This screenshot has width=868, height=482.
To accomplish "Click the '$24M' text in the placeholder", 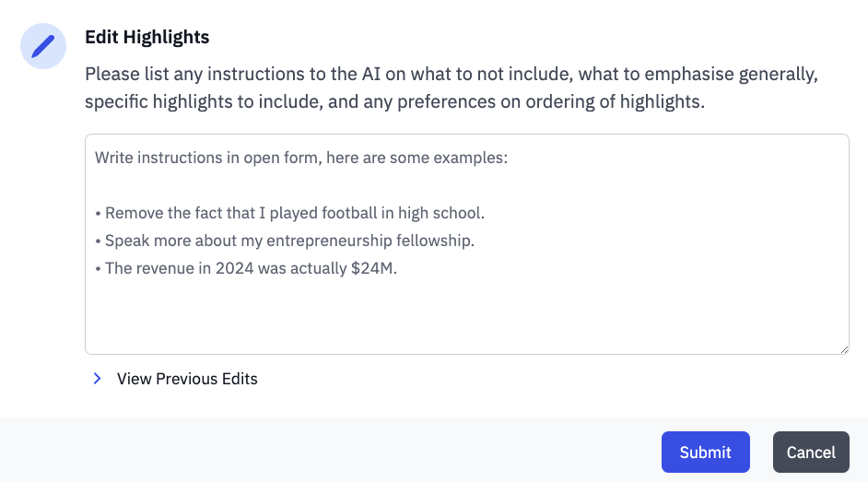I will click(374, 268).
